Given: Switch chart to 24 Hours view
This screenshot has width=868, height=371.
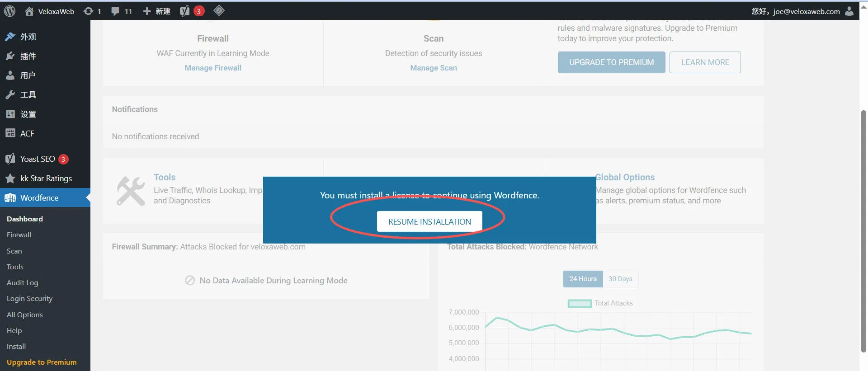Looking at the screenshot, I should [x=583, y=279].
